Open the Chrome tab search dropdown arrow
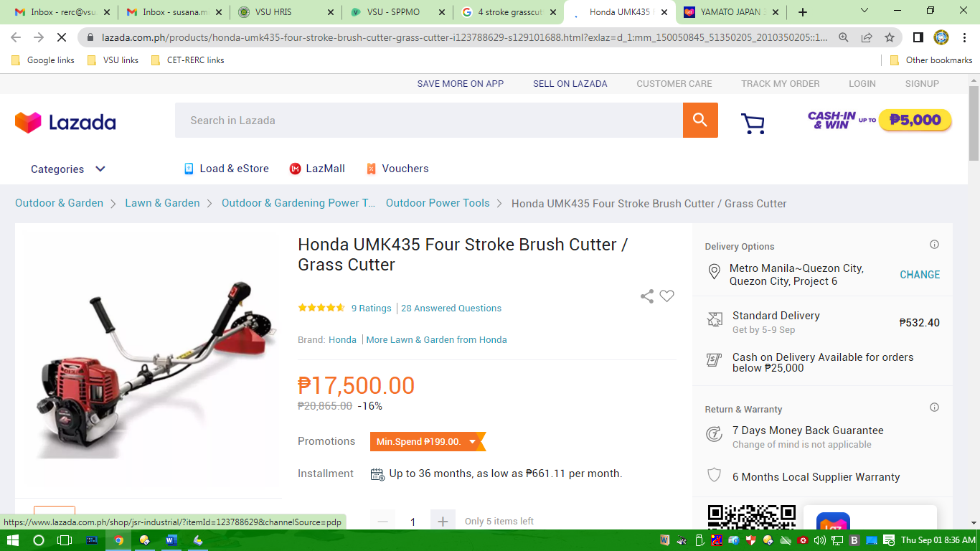 click(x=864, y=11)
